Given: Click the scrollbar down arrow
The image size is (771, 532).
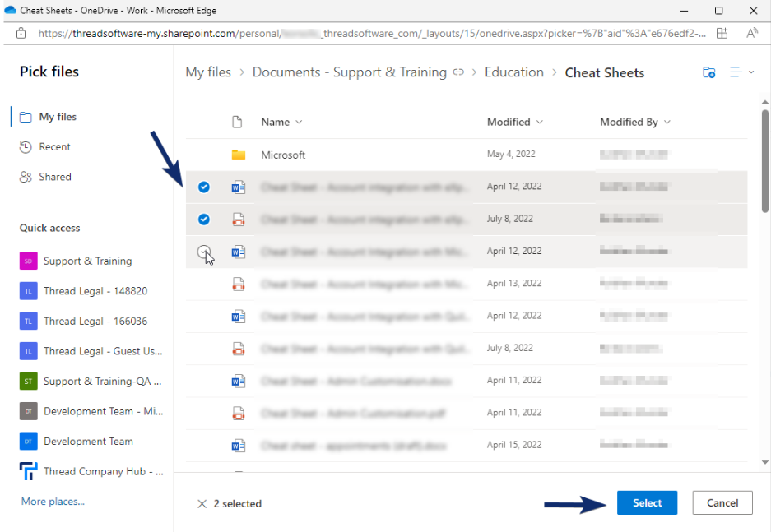Looking at the screenshot, I should point(764,462).
